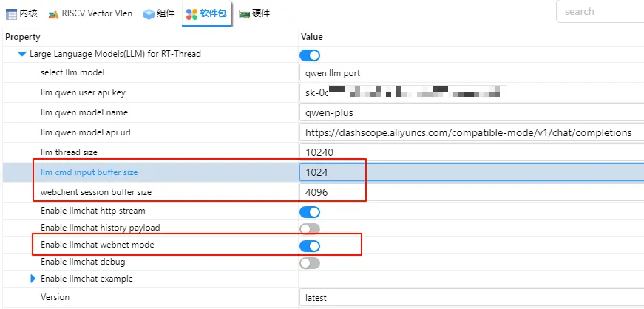Open the 内核 tab
Image resolution: width=644 pixels, height=309 pixels.
pos(21,13)
